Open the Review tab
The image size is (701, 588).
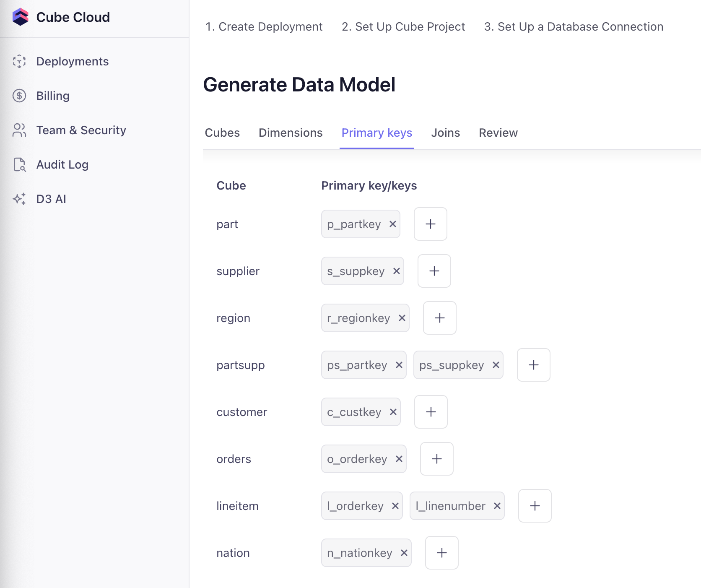tap(498, 133)
